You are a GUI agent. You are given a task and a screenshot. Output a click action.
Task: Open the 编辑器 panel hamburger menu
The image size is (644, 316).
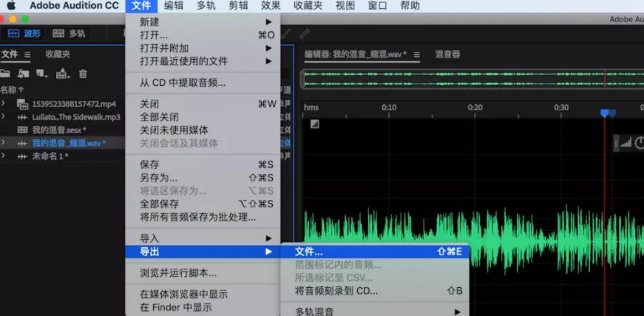[416, 55]
